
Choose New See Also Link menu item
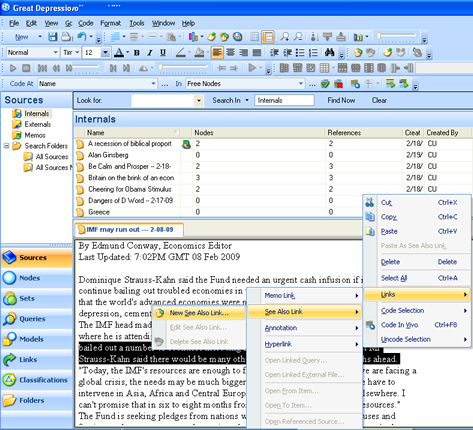(x=199, y=313)
